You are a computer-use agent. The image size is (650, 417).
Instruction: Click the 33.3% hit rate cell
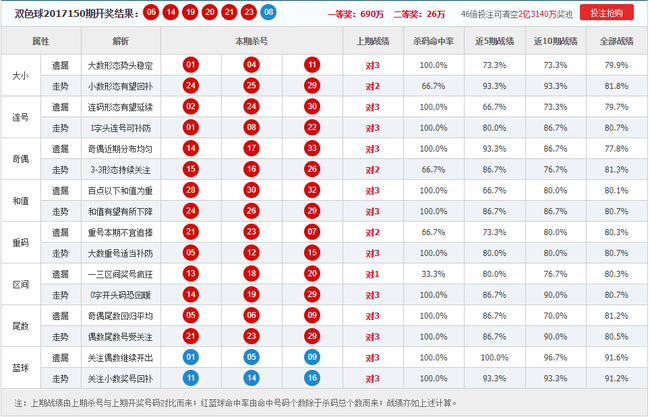click(433, 274)
